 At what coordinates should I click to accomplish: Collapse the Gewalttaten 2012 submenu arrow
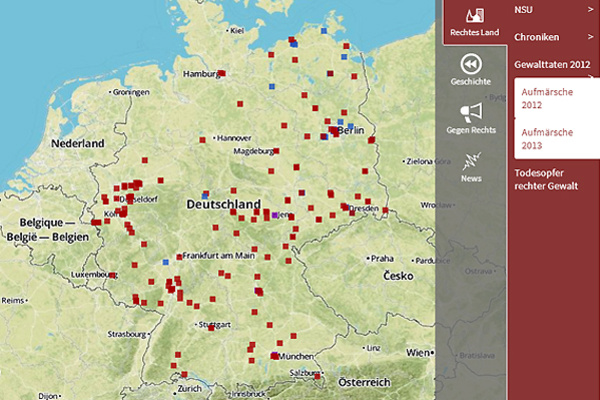coord(591,64)
